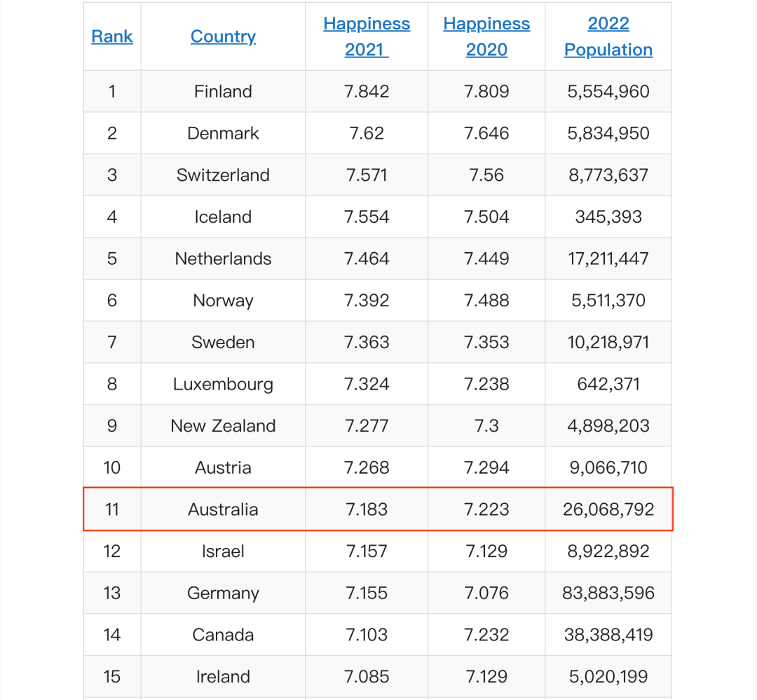Sort by the Country header link
This screenshot has width=757, height=700.
click(x=223, y=36)
